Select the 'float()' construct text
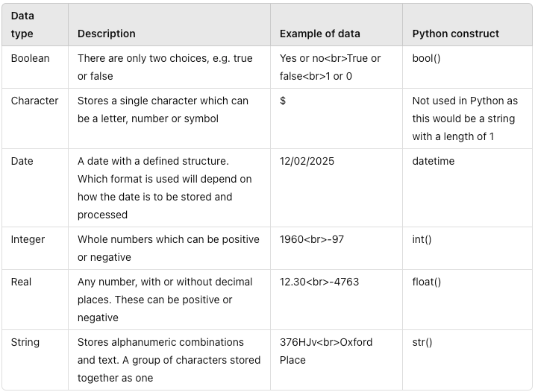Image resolution: width=535 pixels, height=392 pixels. (x=427, y=282)
